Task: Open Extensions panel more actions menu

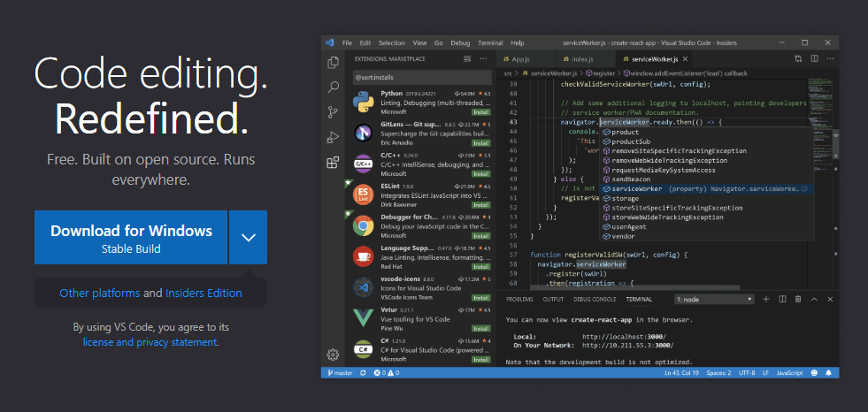Action: [x=483, y=58]
